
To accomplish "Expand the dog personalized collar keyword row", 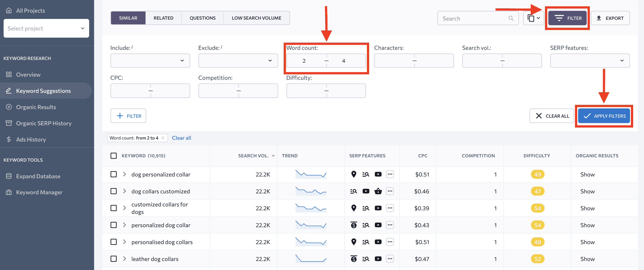I will pyautogui.click(x=124, y=174).
